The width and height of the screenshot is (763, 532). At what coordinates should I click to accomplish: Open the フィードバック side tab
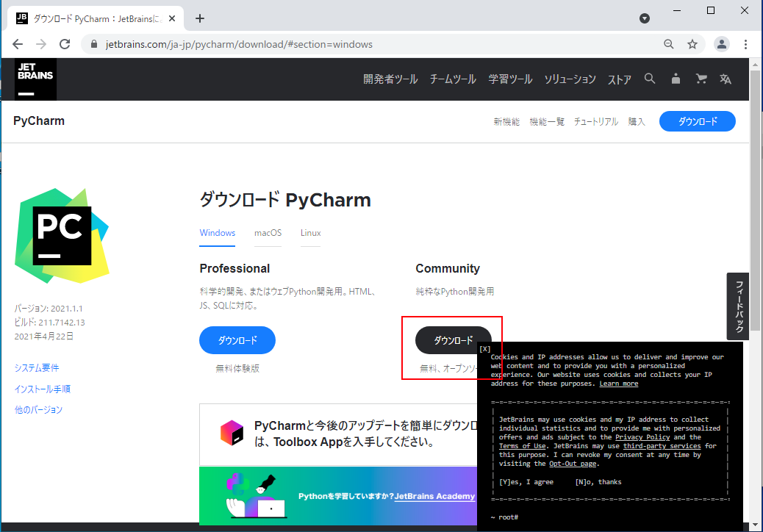coord(738,306)
